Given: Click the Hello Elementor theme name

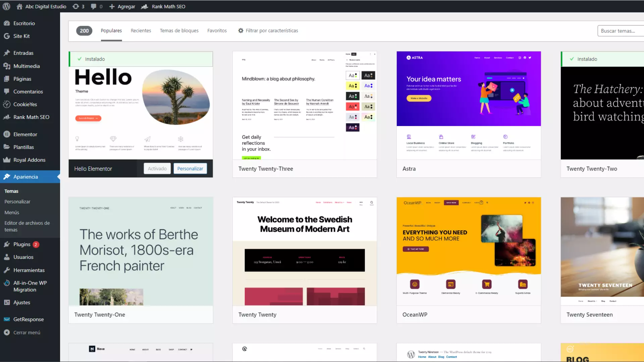Looking at the screenshot, I should pyautogui.click(x=93, y=169).
